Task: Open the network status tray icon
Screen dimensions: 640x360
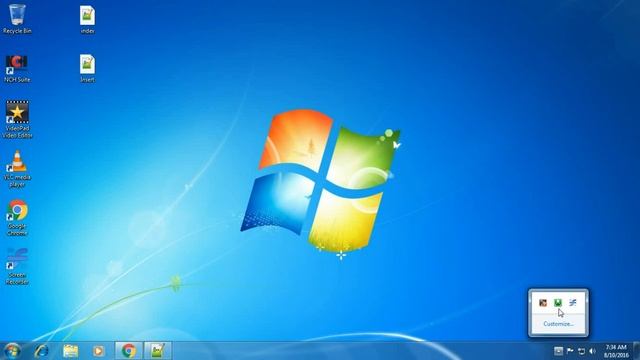Action: (x=582, y=351)
